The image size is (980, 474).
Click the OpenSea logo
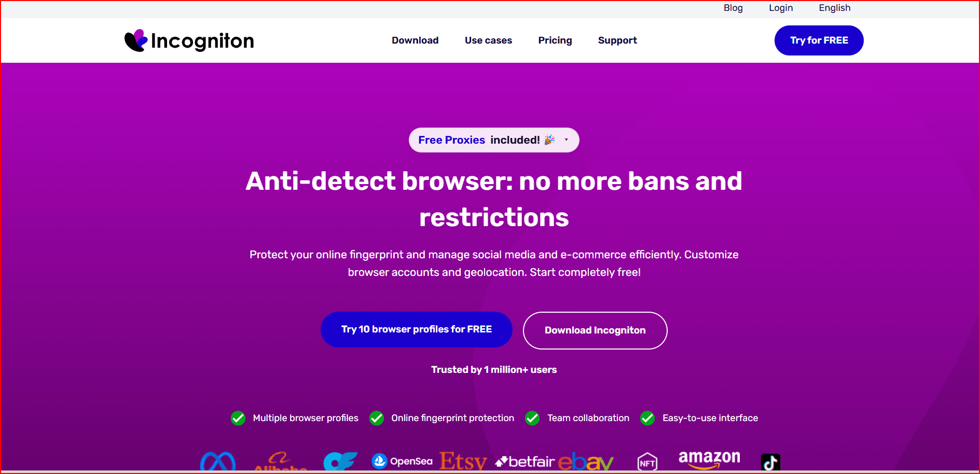[x=402, y=461]
